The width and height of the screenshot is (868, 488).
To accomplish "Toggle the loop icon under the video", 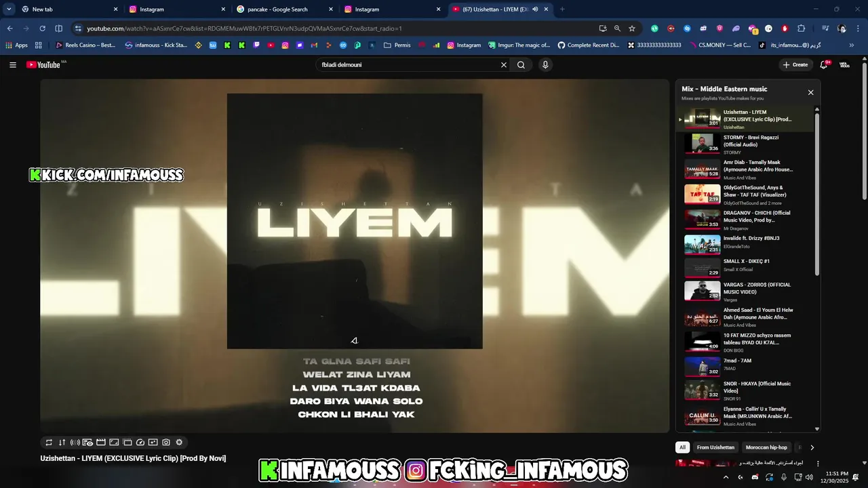I will (x=49, y=442).
